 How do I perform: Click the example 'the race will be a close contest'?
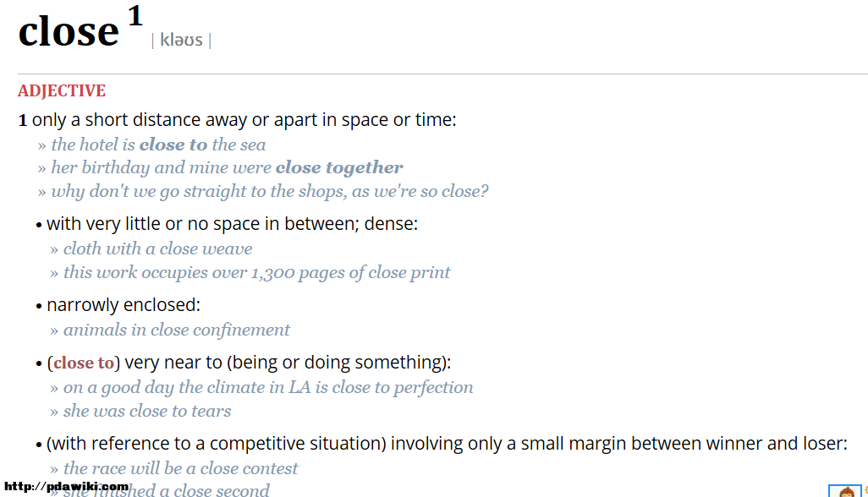(x=180, y=469)
